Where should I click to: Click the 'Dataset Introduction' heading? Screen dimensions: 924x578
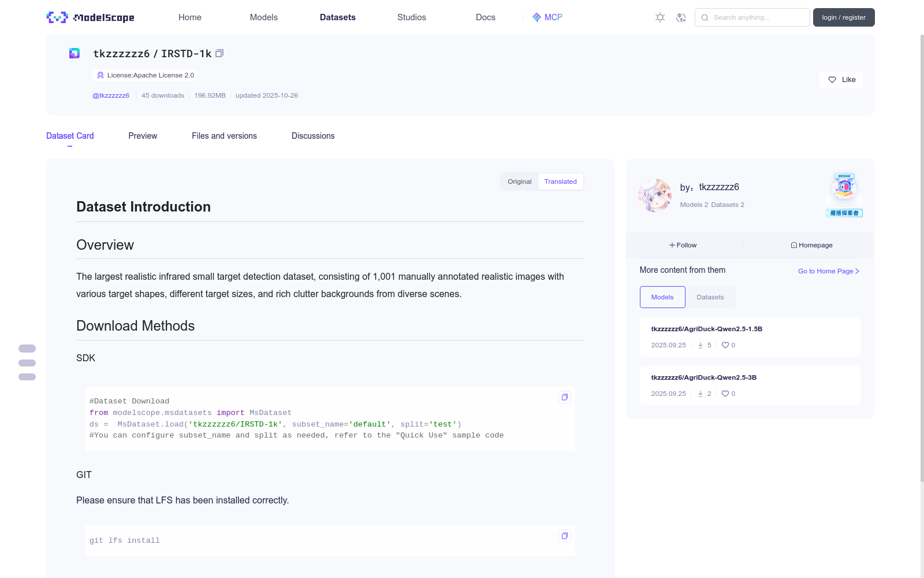pos(143,206)
